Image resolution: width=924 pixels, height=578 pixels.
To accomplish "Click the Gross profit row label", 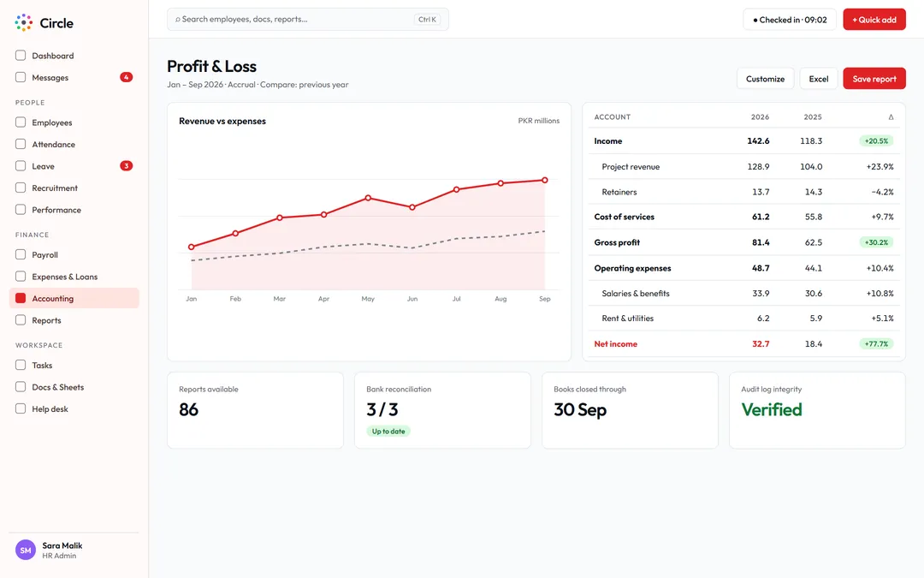I will click(x=616, y=242).
